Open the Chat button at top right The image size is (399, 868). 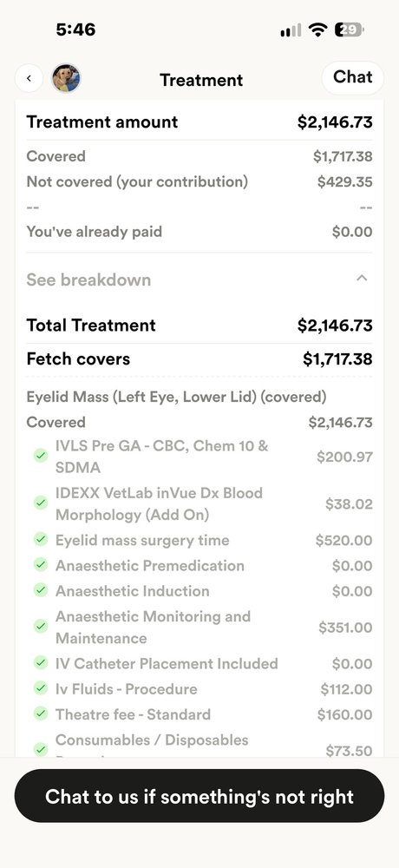pos(352,77)
